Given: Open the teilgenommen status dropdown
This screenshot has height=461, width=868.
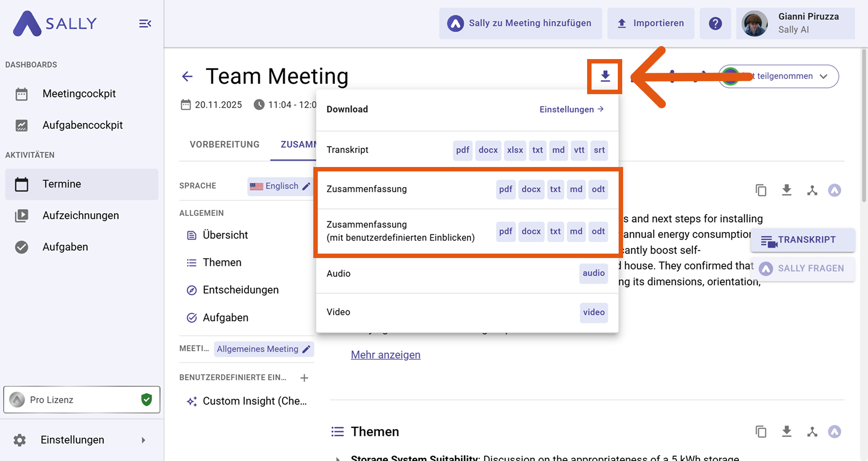Looking at the screenshot, I should coord(823,76).
